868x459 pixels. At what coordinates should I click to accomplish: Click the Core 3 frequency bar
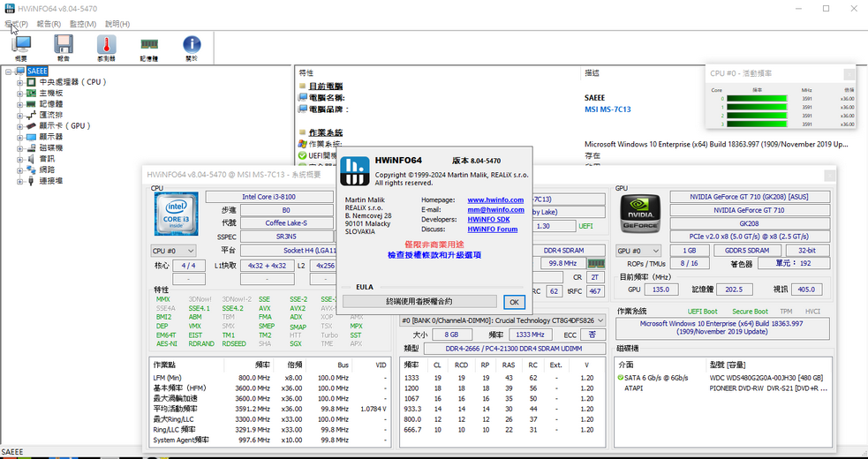(x=757, y=124)
